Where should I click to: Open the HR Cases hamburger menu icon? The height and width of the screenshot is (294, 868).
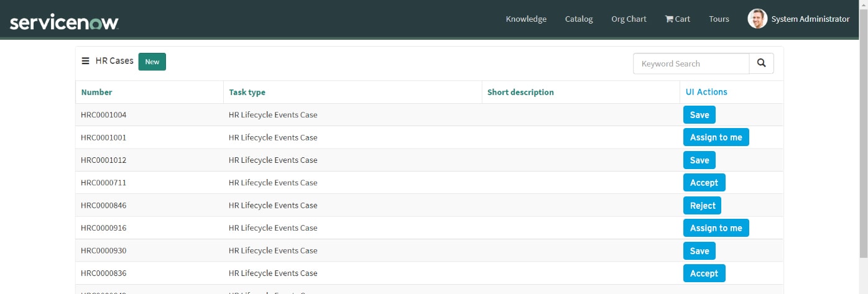[86, 61]
